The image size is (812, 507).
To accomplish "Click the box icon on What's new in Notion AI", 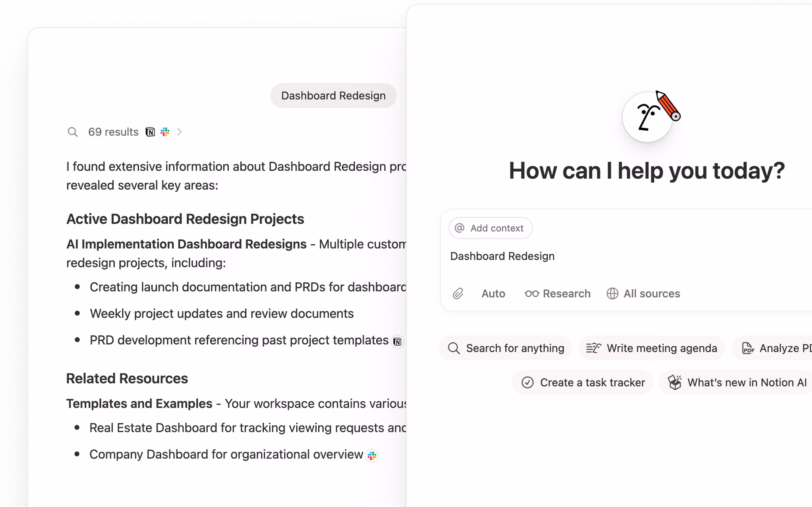I will [675, 382].
